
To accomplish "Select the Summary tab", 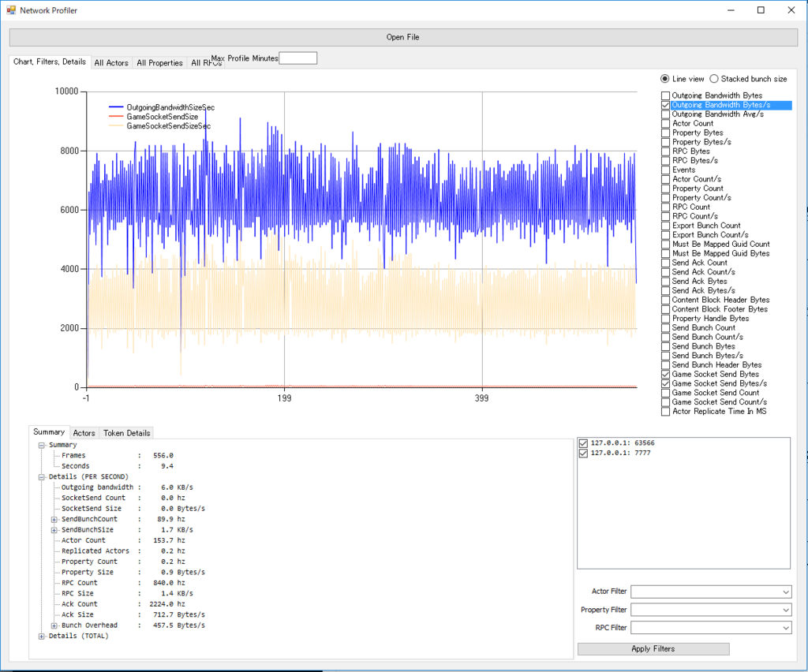I will (49, 432).
